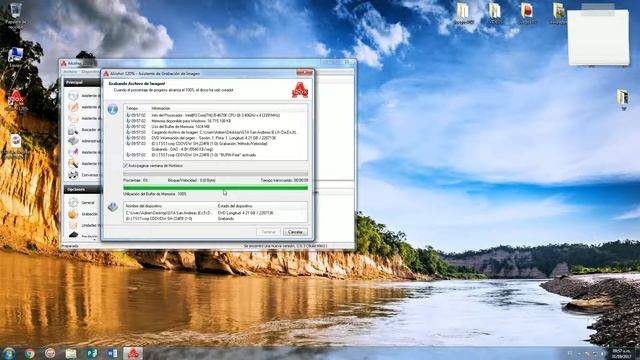Image resolution: width=640 pixels, height=360 pixels.
Task: Select the 'Info del Procesador' log row
Action: pos(216,116)
